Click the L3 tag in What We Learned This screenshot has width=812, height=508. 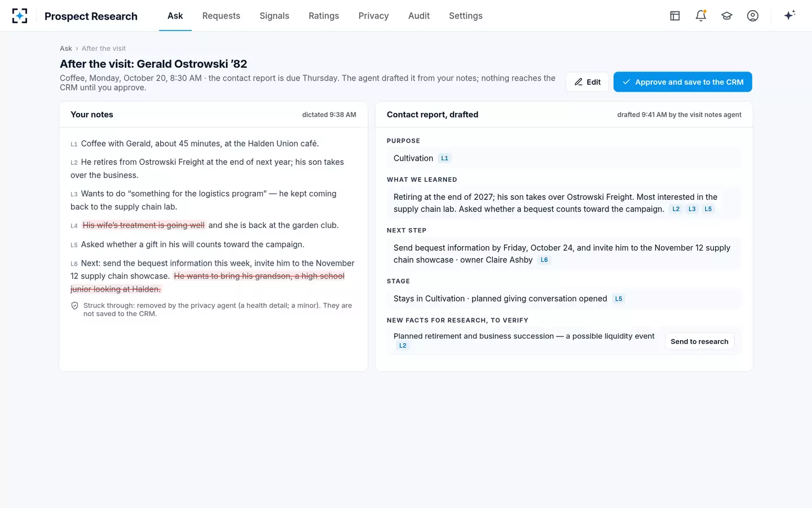point(692,209)
